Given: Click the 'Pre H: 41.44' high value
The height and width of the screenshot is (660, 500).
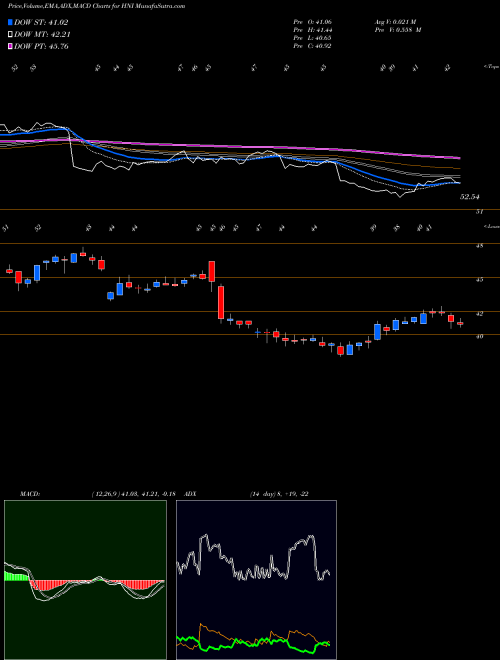Looking at the screenshot, I should click(x=312, y=30).
